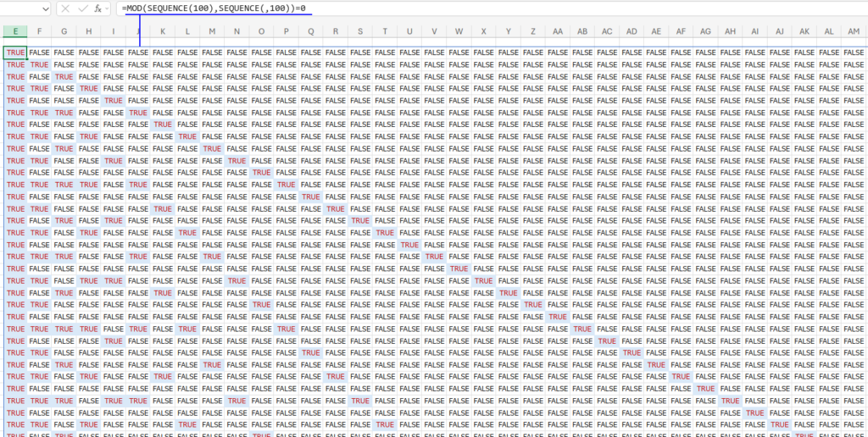This screenshot has width=868, height=437.
Task: Select column AM header
Action: click(x=854, y=31)
